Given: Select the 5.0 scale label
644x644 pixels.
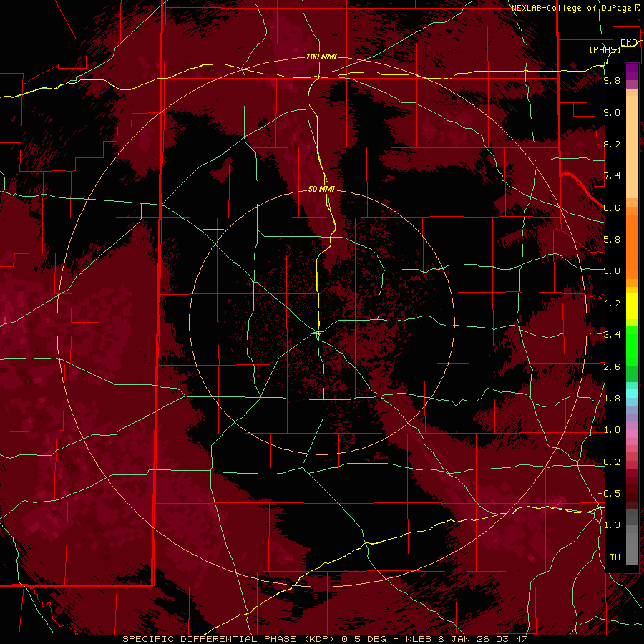Looking at the screenshot, I should point(612,271).
